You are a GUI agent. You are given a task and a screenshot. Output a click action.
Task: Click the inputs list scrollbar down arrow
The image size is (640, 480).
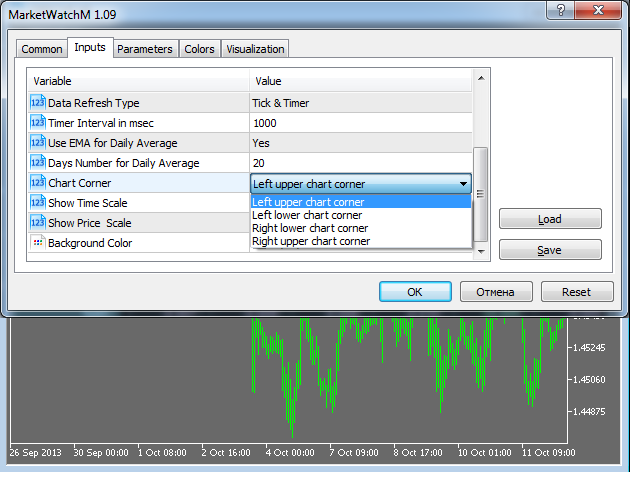click(481, 252)
